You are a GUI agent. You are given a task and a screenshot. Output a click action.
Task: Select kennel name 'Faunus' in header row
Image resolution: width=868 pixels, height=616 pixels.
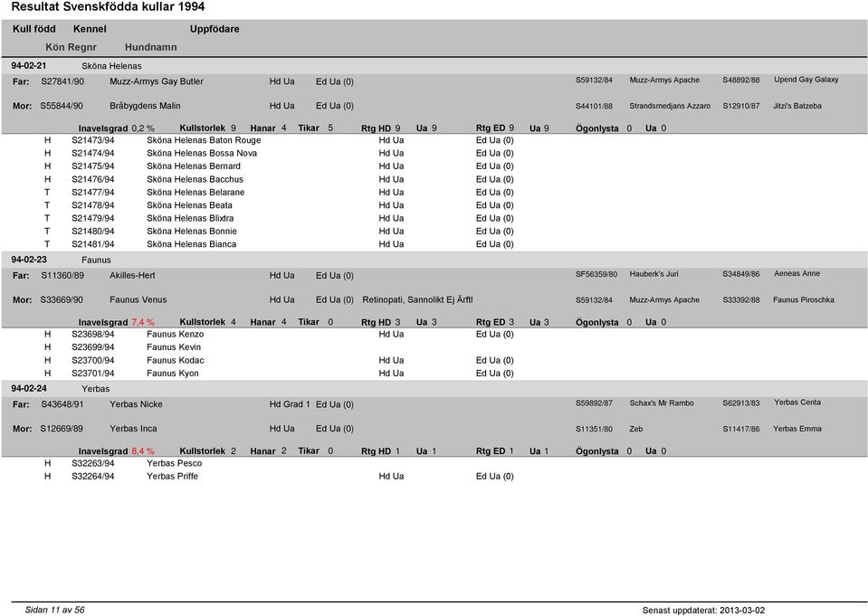96,260
